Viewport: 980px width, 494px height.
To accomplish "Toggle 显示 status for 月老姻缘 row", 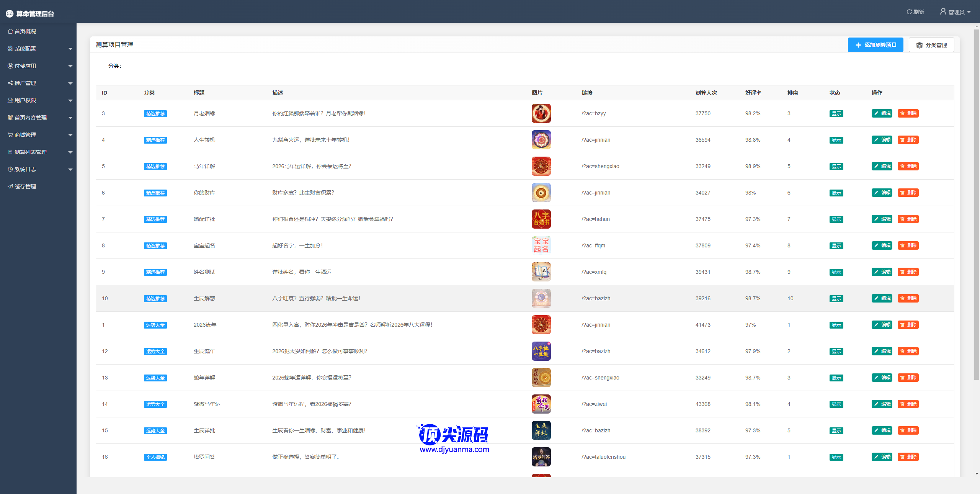I will tap(836, 114).
